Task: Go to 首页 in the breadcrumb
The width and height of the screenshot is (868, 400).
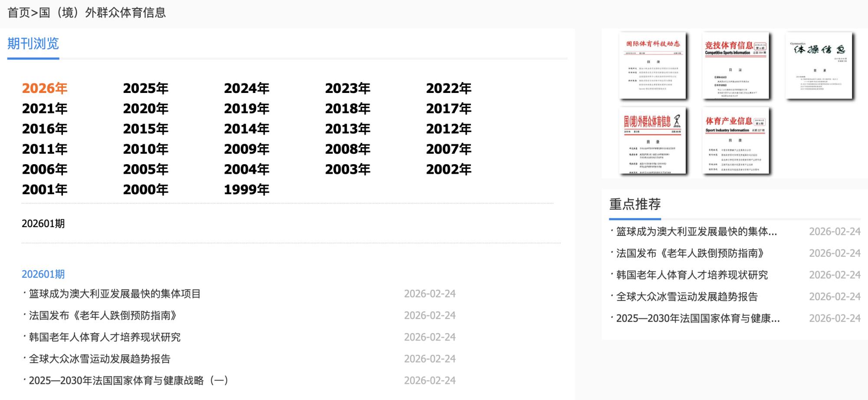Action: pyautogui.click(x=19, y=13)
